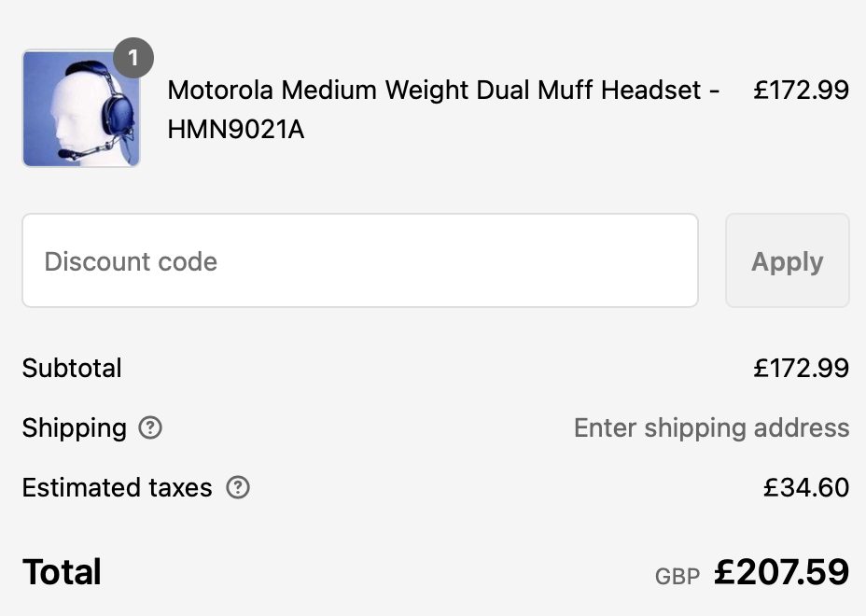This screenshot has height=616, width=866.
Task: Click the Subtotal label
Action: point(72,368)
